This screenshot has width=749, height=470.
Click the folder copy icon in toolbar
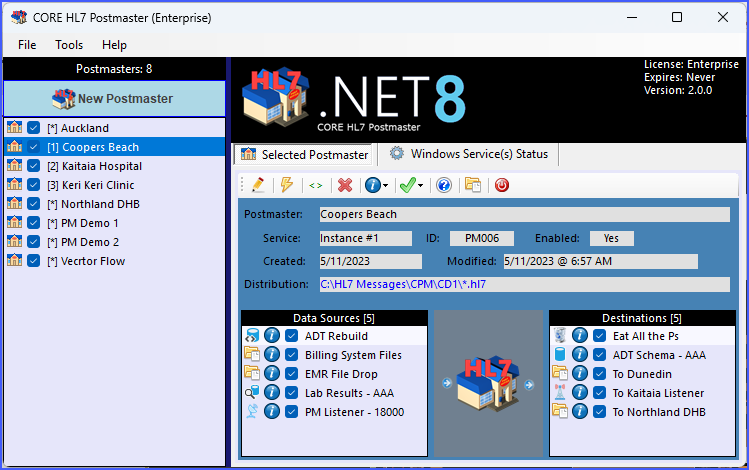click(x=473, y=185)
